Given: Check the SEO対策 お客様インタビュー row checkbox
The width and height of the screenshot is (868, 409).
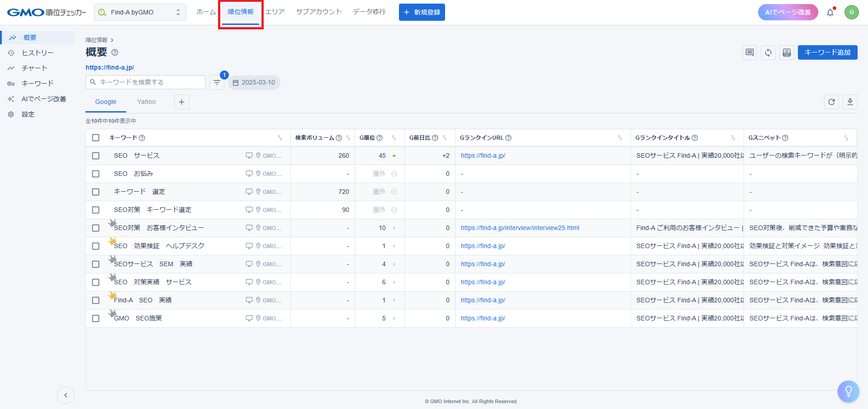Looking at the screenshot, I should tap(95, 228).
